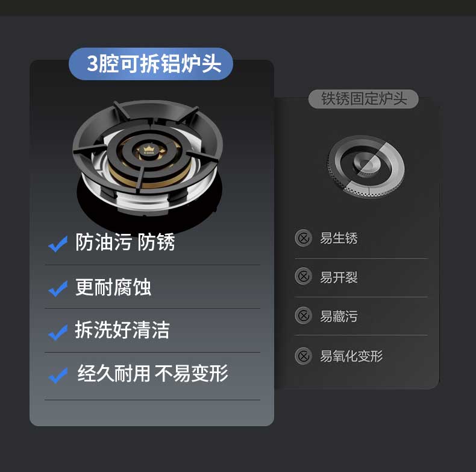Click the 更耐腐蚀 feature text

tap(113, 287)
